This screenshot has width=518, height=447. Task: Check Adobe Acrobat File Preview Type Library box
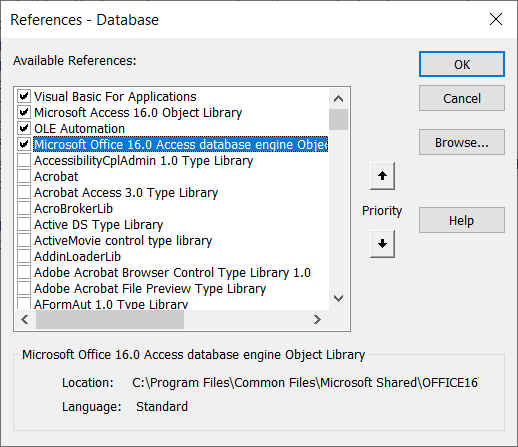pos(24,289)
